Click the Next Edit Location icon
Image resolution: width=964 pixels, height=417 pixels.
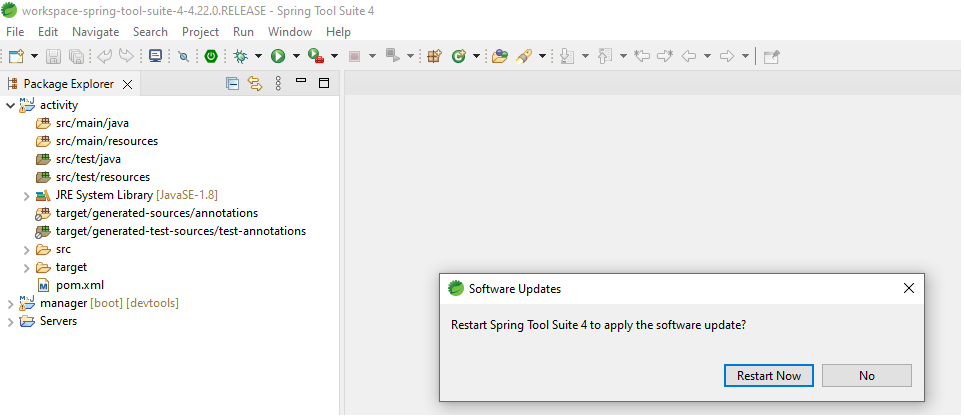665,56
